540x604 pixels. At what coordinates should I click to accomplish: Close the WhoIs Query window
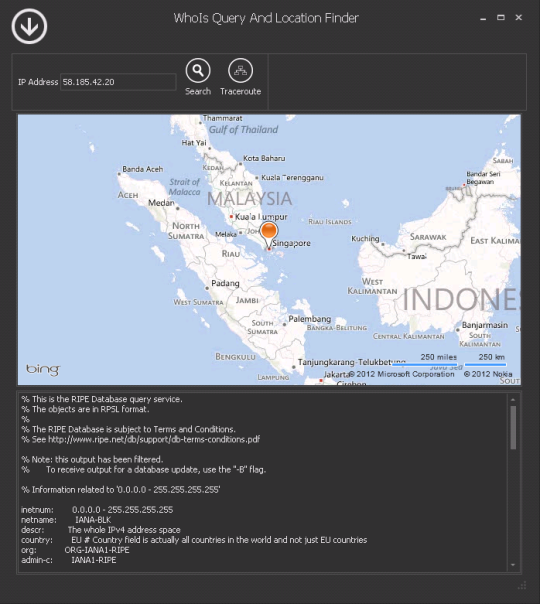pos(519,17)
